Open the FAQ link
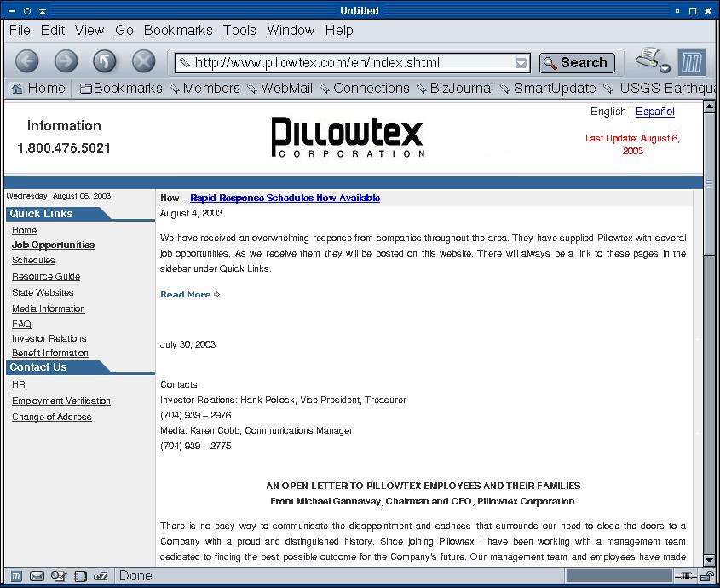 pyautogui.click(x=21, y=324)
